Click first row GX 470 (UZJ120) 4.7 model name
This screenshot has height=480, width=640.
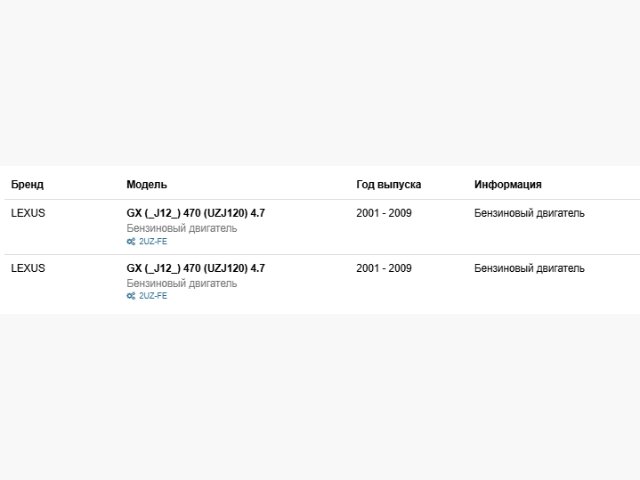(196, 213)
